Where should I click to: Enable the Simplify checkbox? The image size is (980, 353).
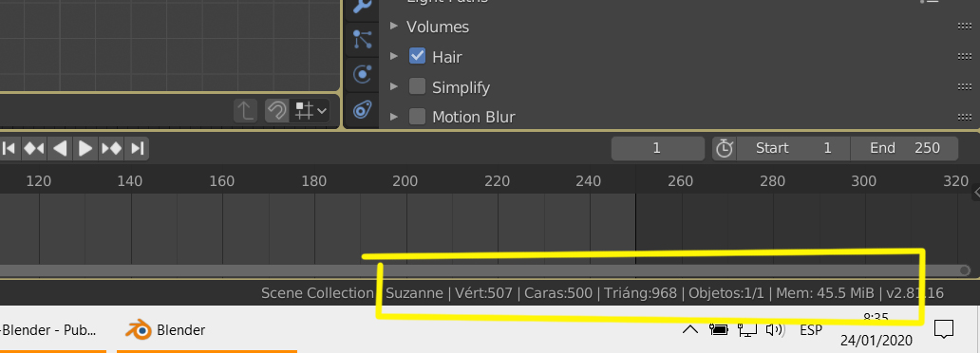[x=417, y=87]
